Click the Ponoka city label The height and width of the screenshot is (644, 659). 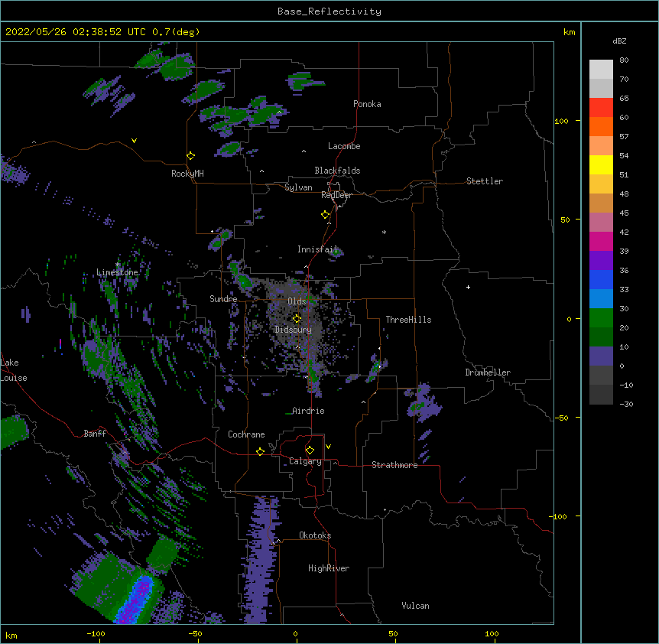(367, 104)
